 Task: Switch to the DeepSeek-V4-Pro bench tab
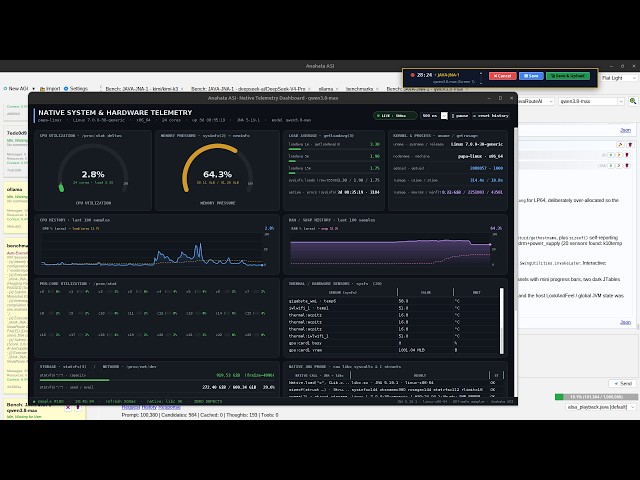[248, 89]
